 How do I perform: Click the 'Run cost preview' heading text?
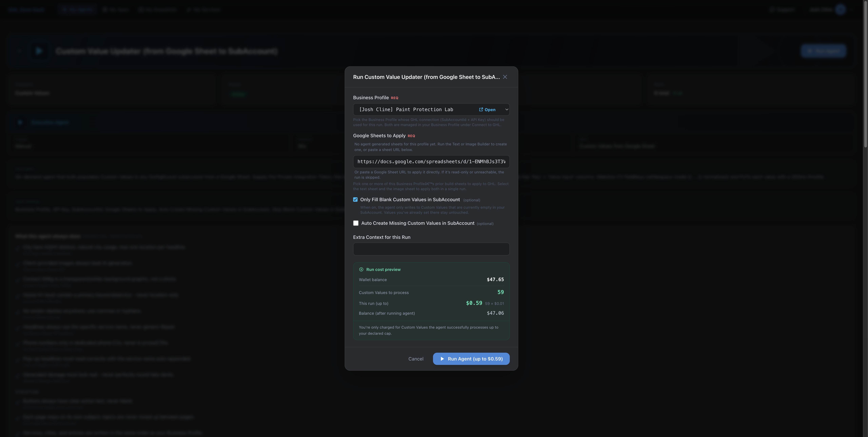(x=383, y=269)
